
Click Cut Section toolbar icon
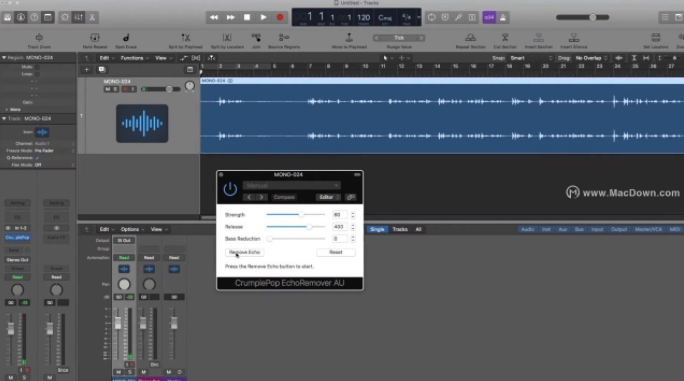505,41
